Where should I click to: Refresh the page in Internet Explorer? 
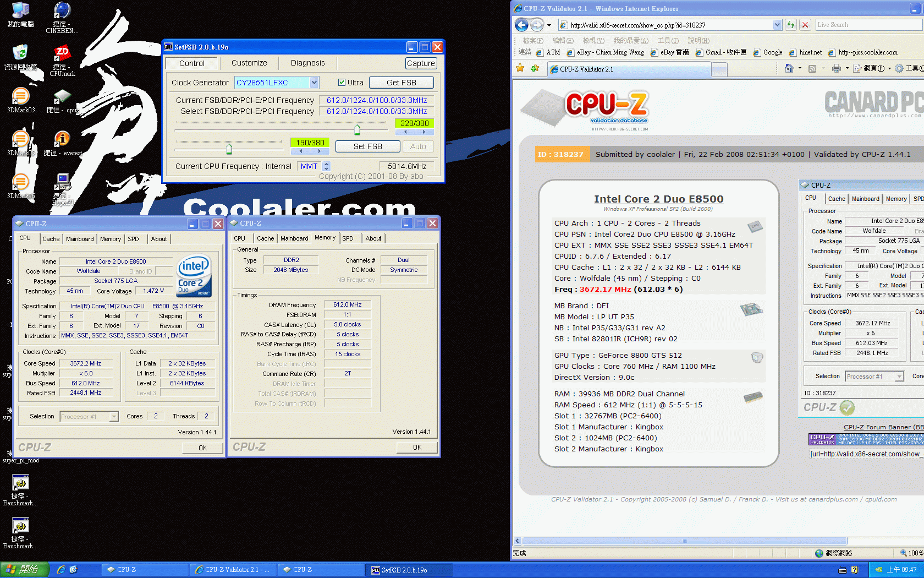(x=790, y=25)
